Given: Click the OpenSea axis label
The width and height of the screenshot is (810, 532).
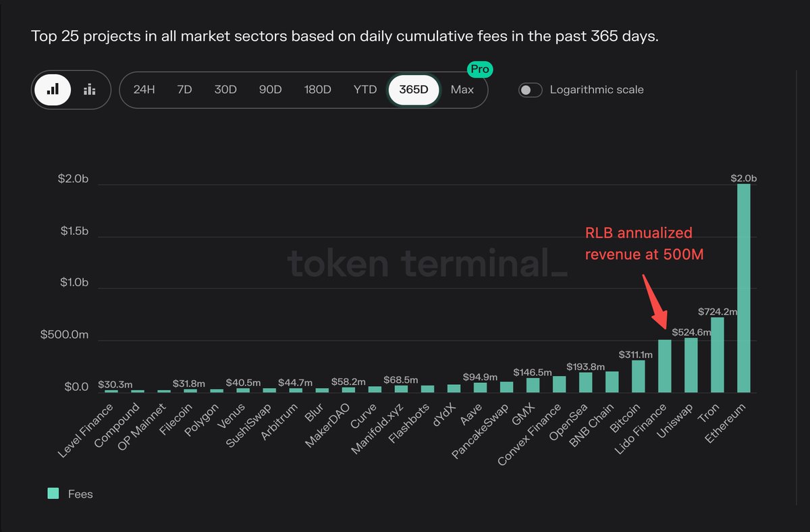Looking at the screenshot, I should point(568,422).
